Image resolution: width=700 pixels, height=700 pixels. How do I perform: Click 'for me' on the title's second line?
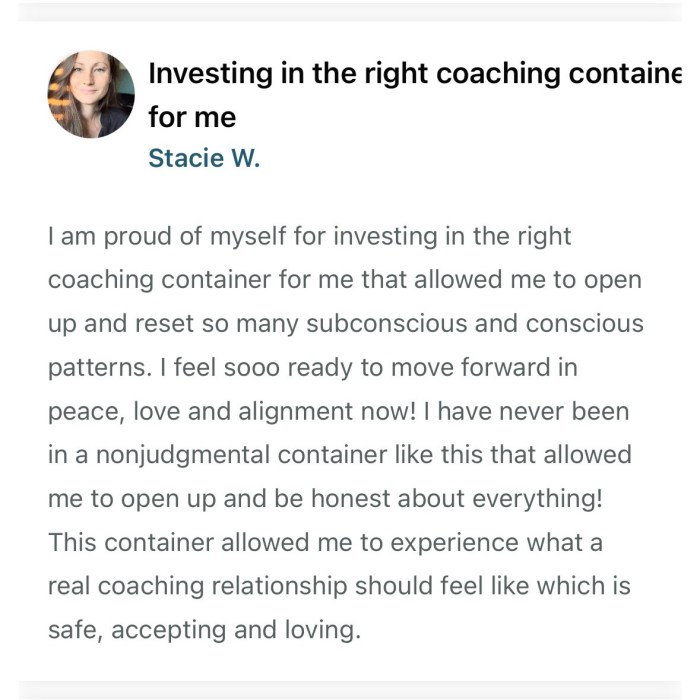(192, 117)
